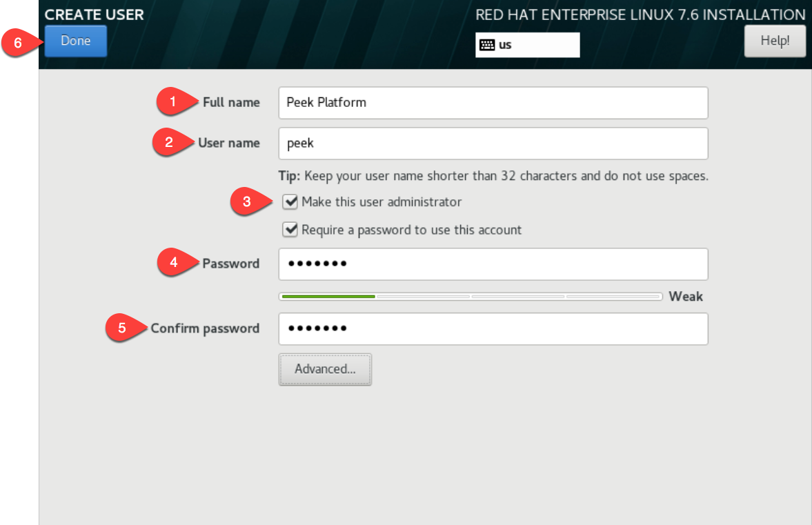Toggle Make this user administrator checkbox
The image size is (812, 525).
[x=290, y=202]
